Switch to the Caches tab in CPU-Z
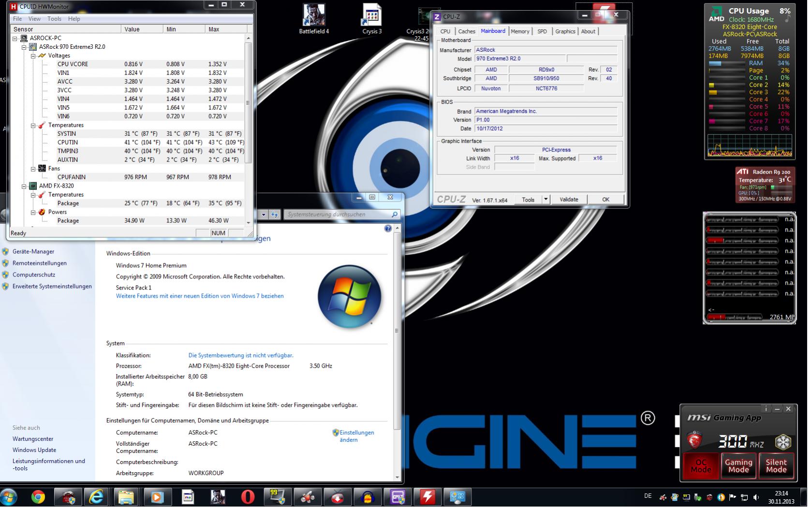This screenshot has height=507, width=812. coord(467,31)
